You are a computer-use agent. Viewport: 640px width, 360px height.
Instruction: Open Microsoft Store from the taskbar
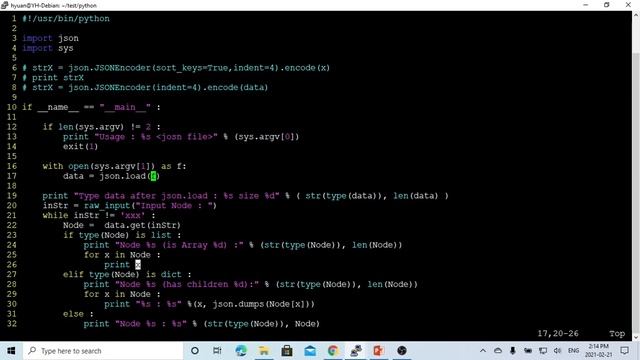(287, 351)
